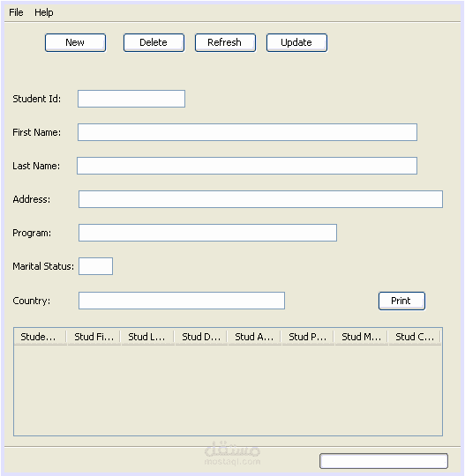This screenshot has width=465, height=476.
Task: Focus the Last Name text box
Action: [x=247, y=166]
